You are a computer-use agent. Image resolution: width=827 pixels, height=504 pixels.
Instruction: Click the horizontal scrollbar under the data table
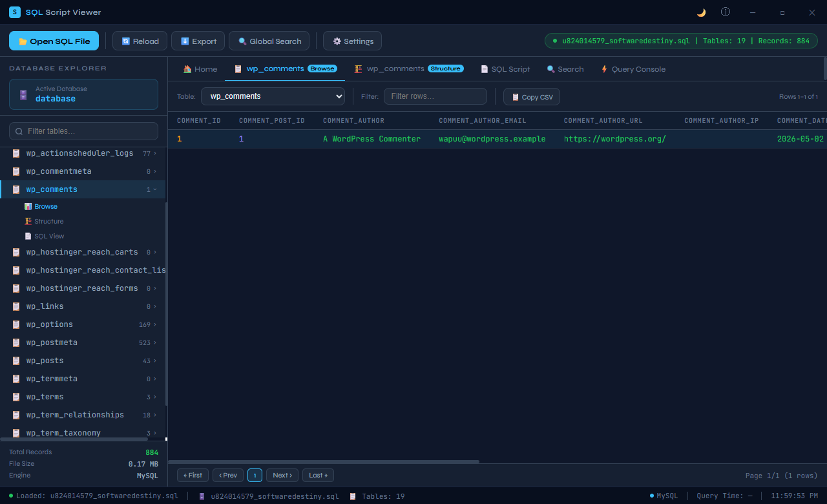324,461
